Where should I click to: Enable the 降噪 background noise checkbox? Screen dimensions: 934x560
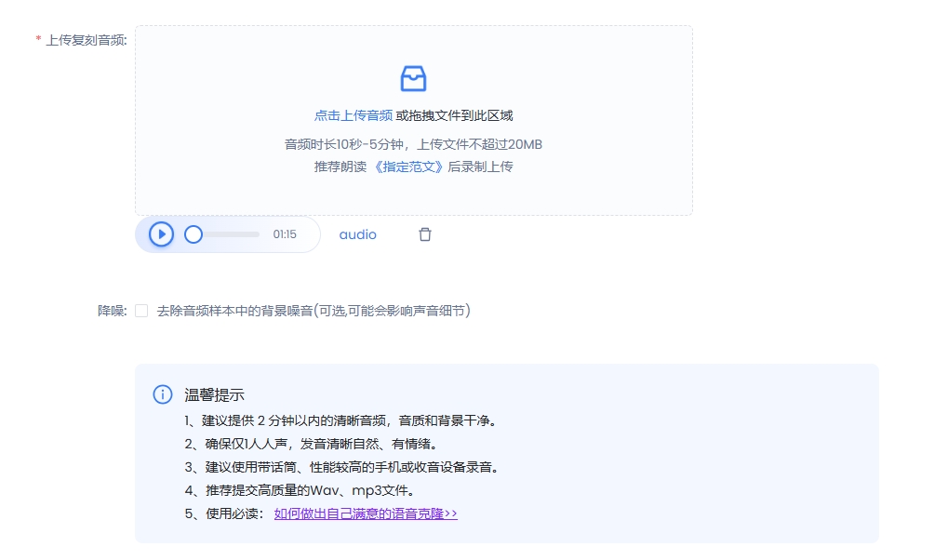141,311
